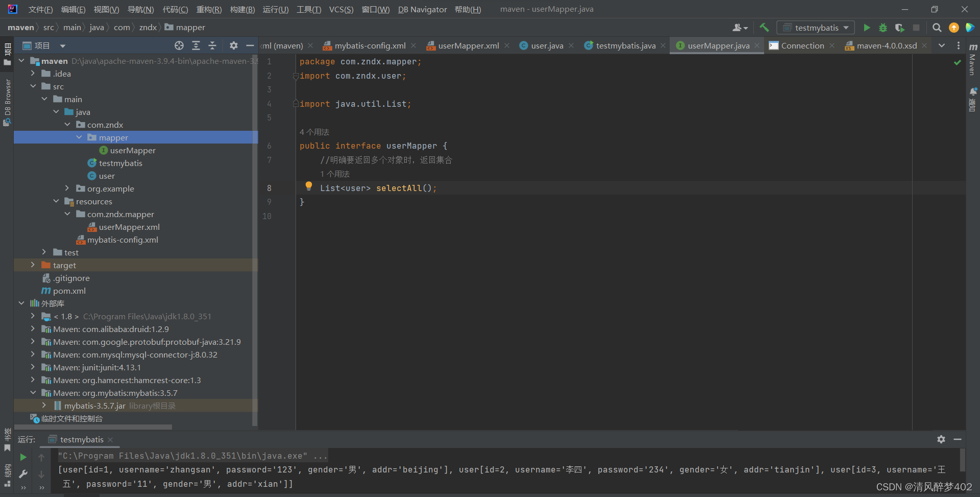Show hidden editor tabs via the chevron
Screen dimensions: 980x497
pos(942,45)
